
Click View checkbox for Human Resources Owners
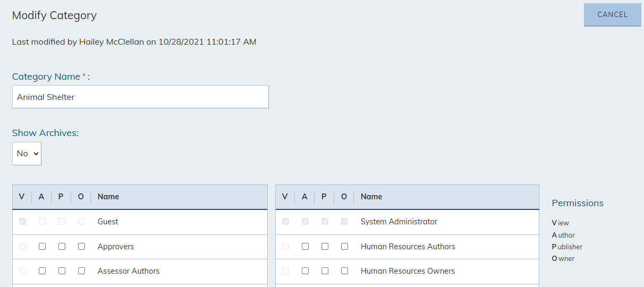pos(285,271)
